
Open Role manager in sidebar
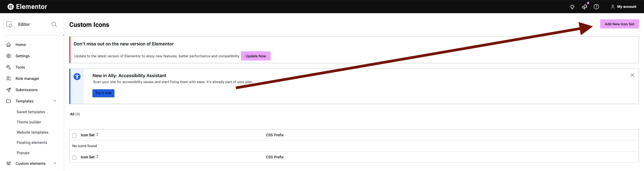(27, 79)
